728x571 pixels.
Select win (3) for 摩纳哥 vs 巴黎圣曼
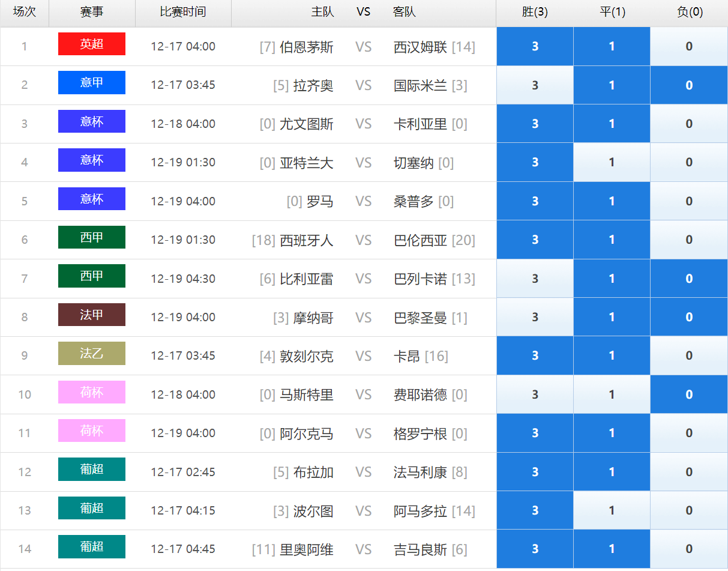pyautogui.click(x=535, y=317)
